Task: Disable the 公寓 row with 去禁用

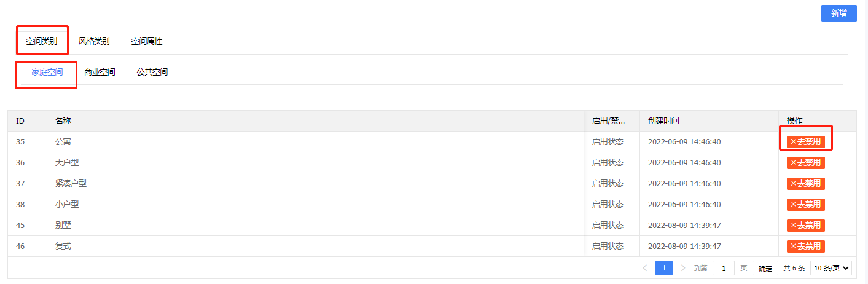Action: coord(805,142)
